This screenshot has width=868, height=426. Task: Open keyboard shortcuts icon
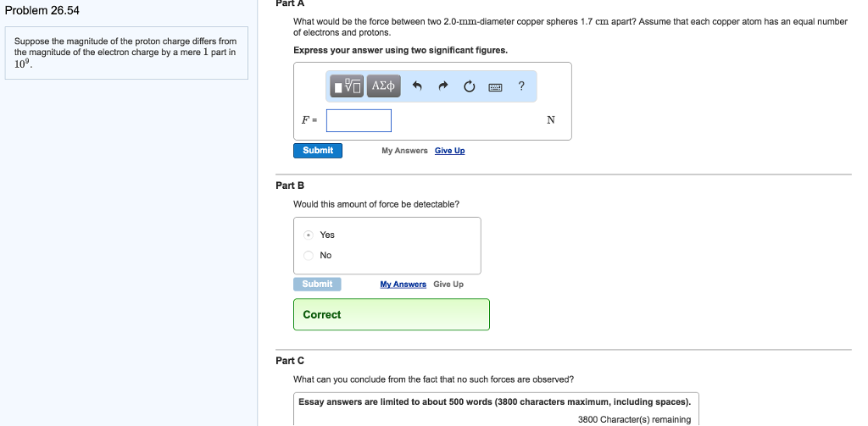[496, 86]
